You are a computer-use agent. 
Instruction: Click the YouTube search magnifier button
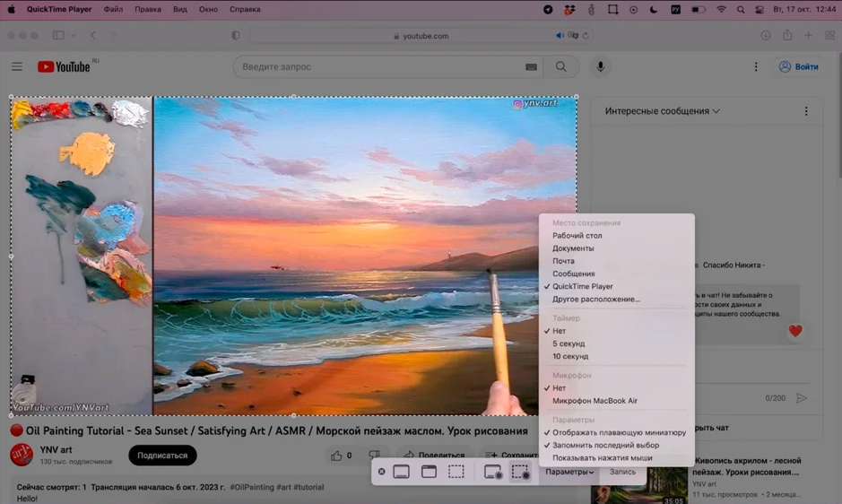coord(560,66)
